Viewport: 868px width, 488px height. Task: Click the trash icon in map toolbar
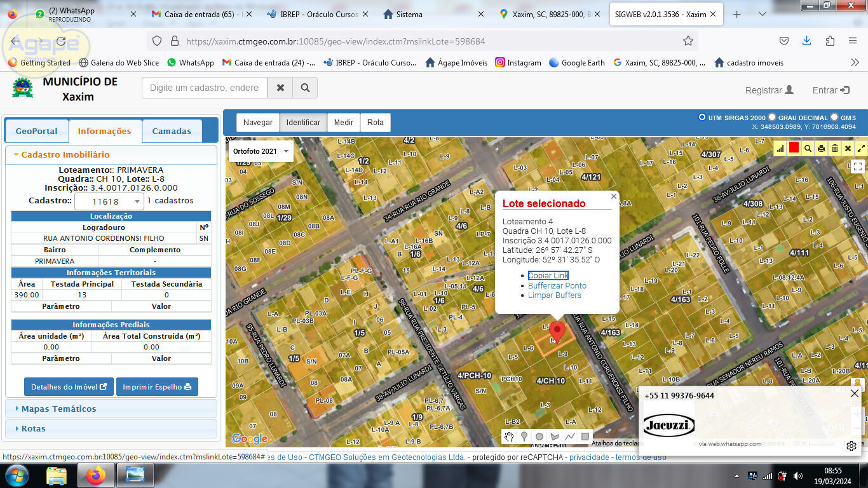coord(834,148)
